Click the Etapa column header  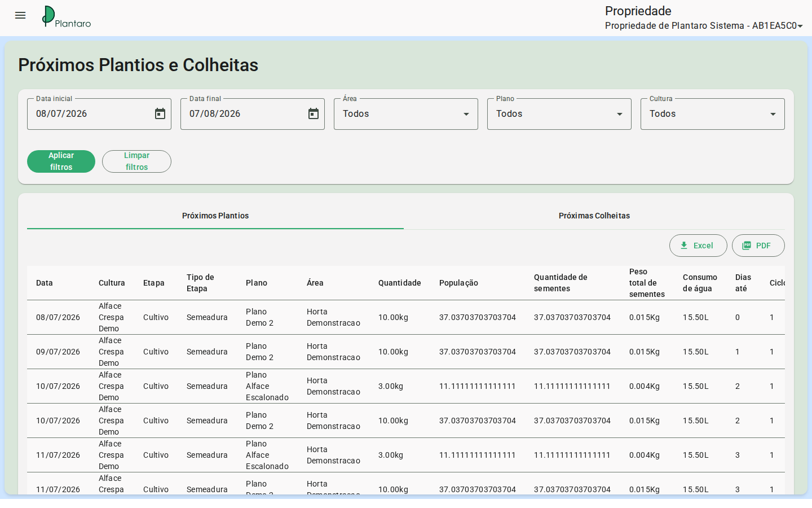(x=154, y=283)
